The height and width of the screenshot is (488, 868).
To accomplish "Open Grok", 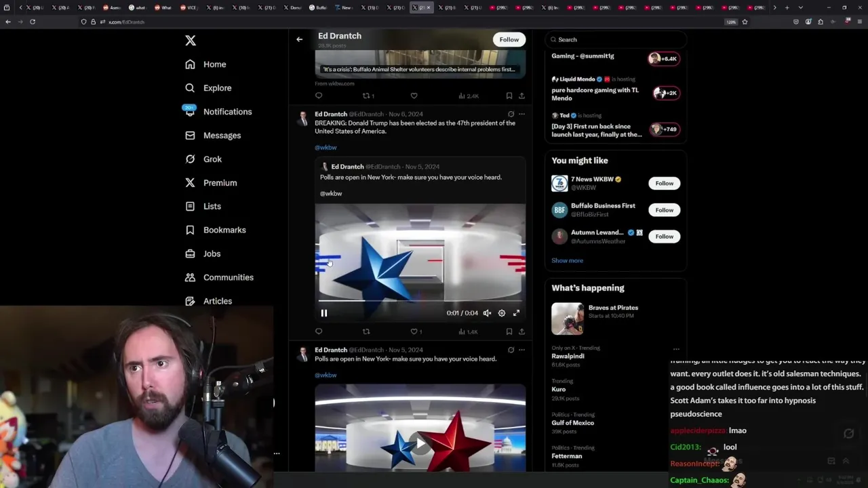I will tap(203, 159).
